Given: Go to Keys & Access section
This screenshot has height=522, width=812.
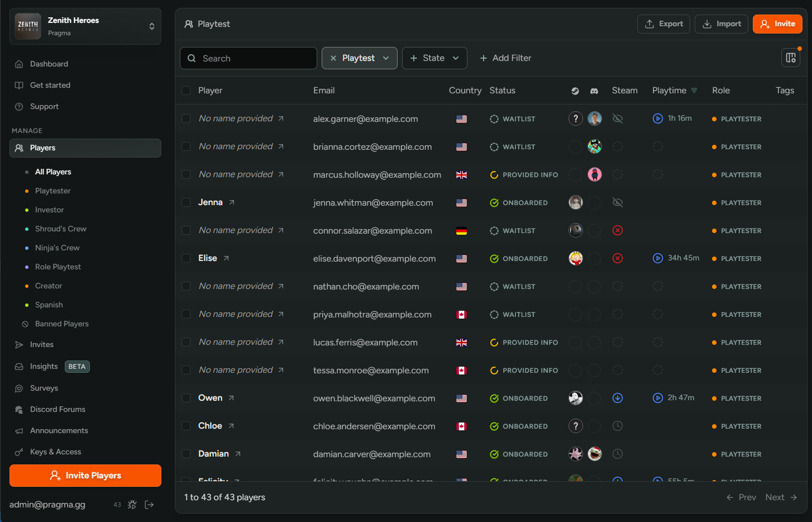Looking at the screenshot, I should click(x=55, y=452).
